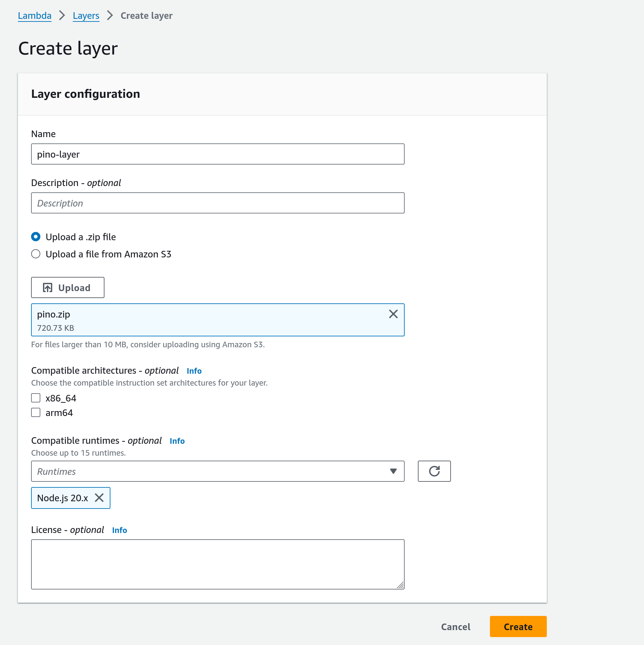The width and height of the screenshot is (644, 645).
Task: Open Info link next to License
Action: point(119,530)
